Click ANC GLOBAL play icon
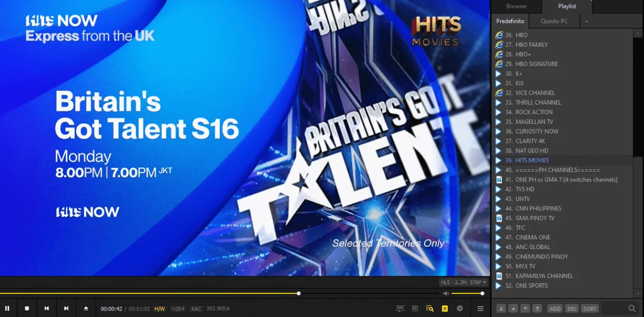This screenshot has height=317, width=644. pyautogui.click(x=499, y=247)
